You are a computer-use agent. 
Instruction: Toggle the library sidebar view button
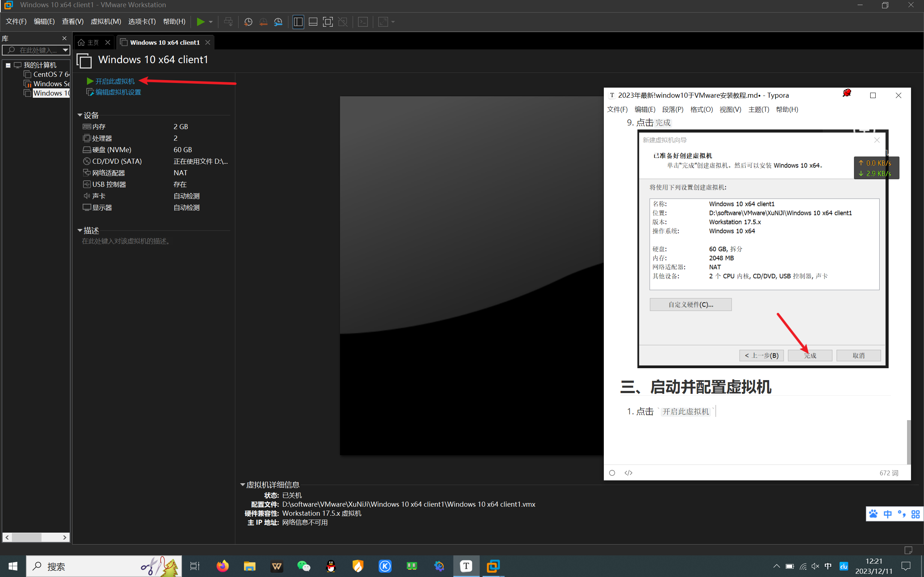(298, 22)
